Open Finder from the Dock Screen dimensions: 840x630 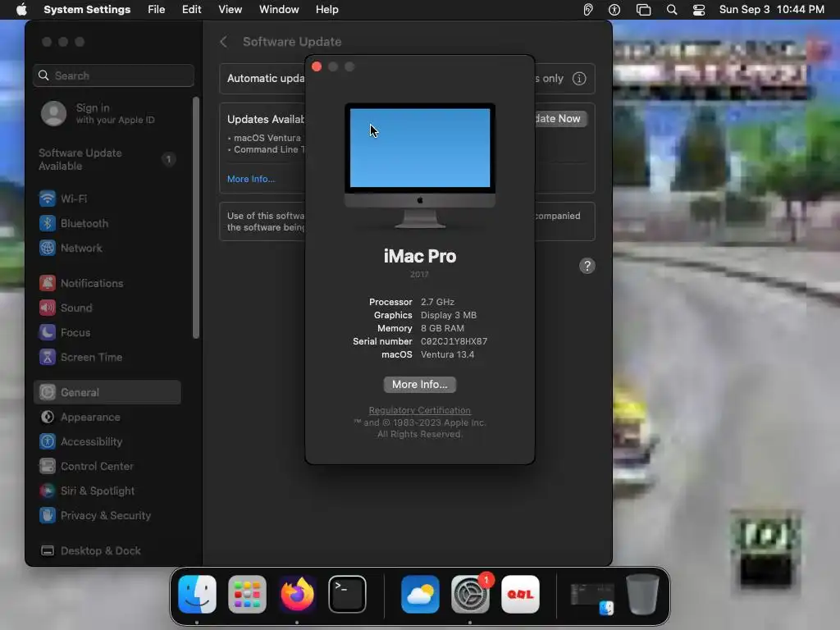pos(197,594)
